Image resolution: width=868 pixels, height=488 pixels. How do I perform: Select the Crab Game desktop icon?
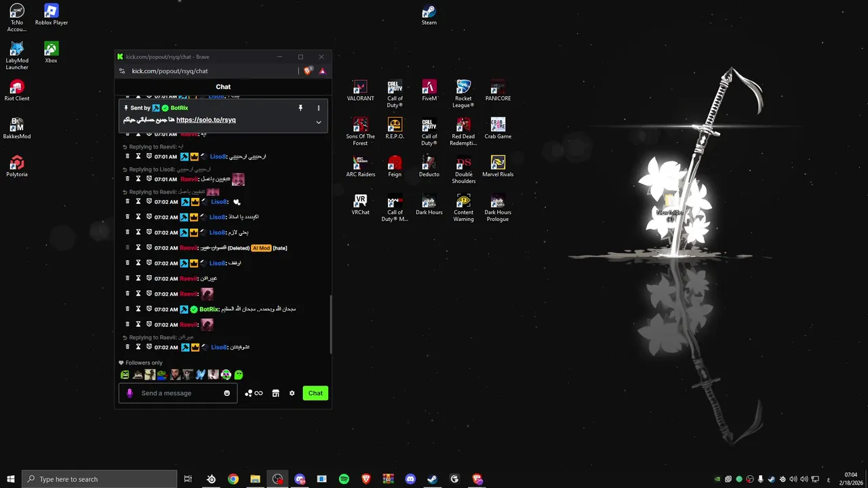tap(498, 129)
